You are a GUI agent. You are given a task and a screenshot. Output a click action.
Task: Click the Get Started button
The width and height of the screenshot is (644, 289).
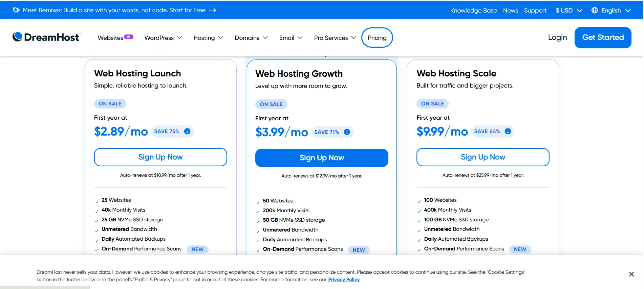tap(603, 38)
